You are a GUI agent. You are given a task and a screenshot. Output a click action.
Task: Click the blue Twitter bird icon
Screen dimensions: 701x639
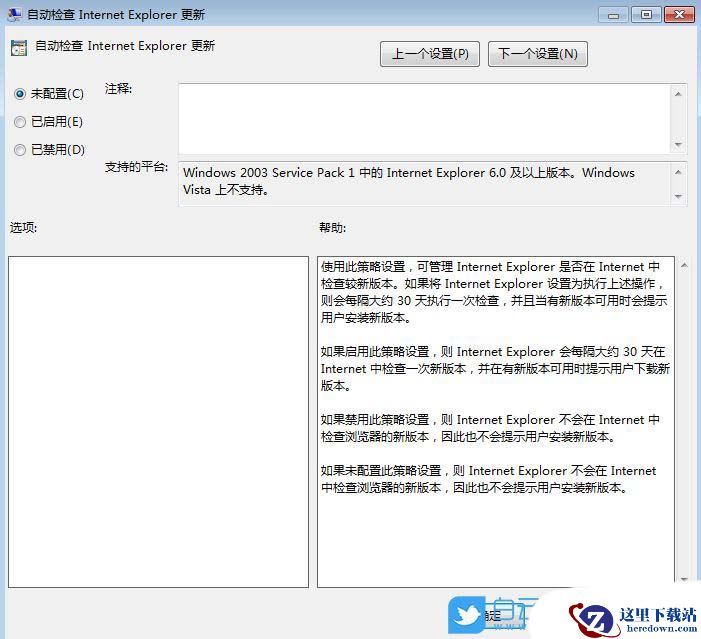click(466, 616)
